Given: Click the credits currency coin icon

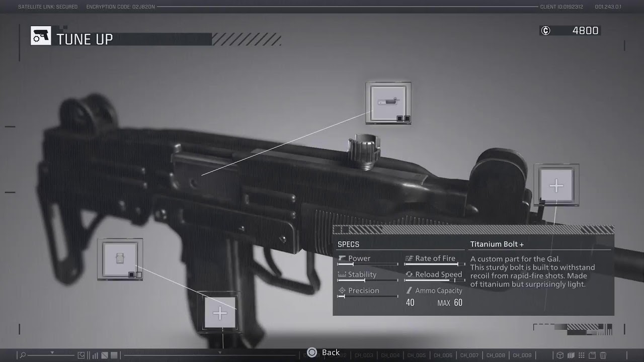Looking at the screenshot, I should 545,31.
